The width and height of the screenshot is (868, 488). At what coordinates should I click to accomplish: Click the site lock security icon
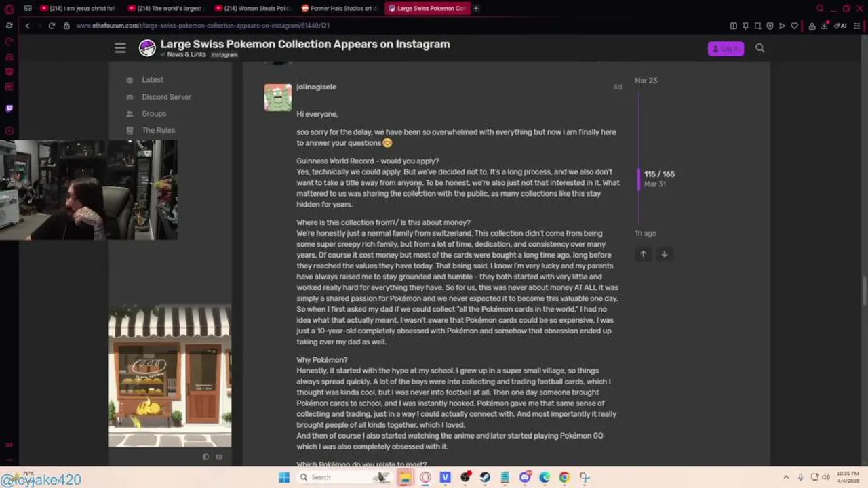pyautogui.click(x=66, y=26)
